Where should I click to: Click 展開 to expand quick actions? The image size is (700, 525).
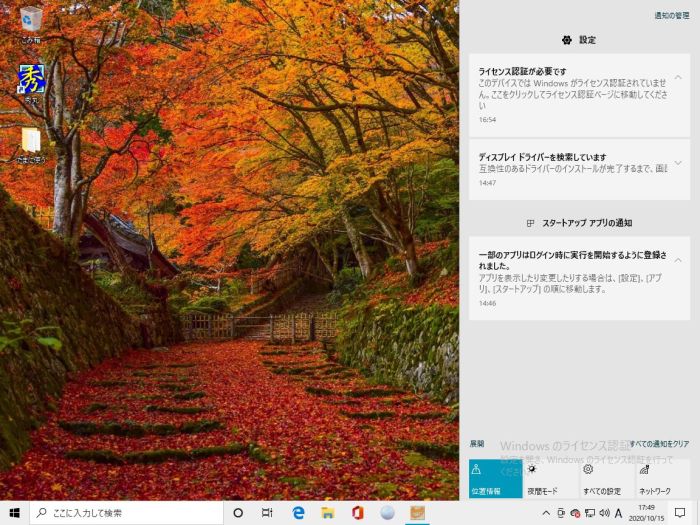point(477,443)
